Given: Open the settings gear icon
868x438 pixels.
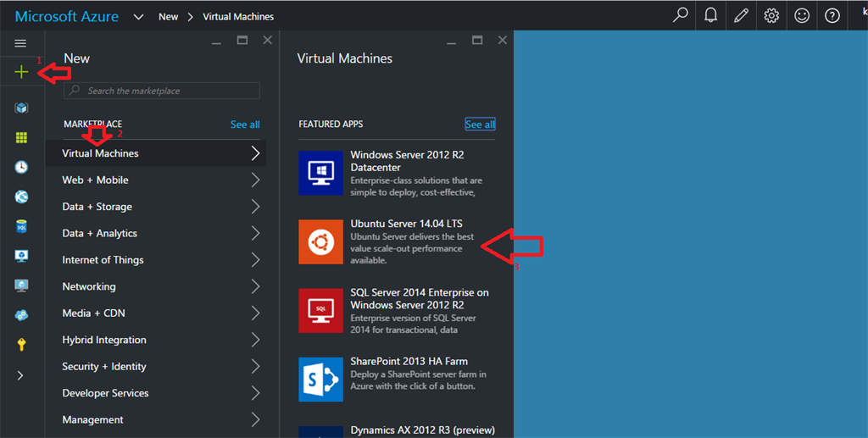Looking at the screenshot, I should 771,15.
